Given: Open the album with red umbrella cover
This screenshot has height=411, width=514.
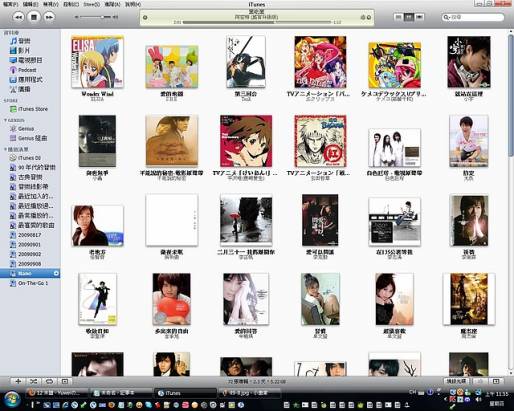Looking at the screenshot, I should tap(246, 220).
